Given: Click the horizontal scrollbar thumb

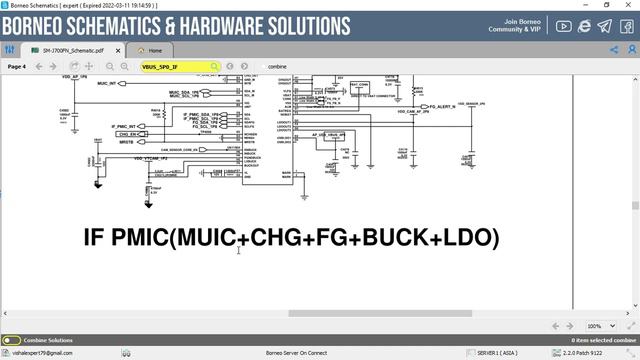Looking at the screenshot, I should point(380,313).
